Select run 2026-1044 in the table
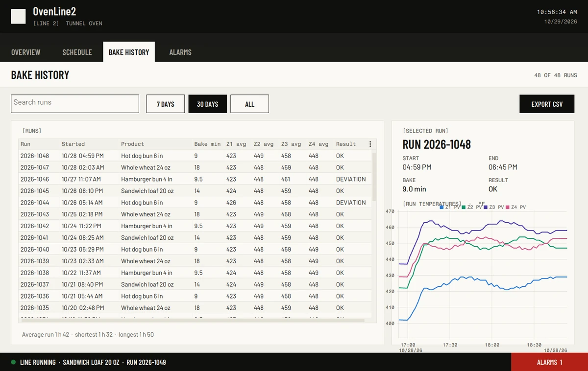The width and height of the screenshot is (588, 371). click(x=196, y=203)
